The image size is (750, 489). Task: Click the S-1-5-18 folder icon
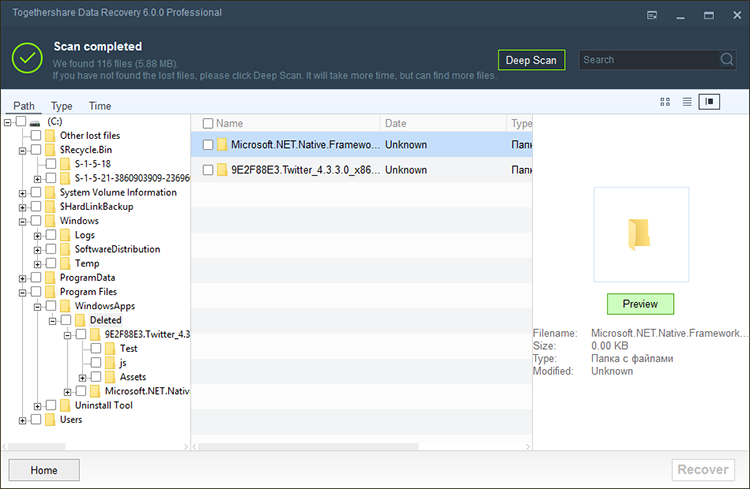[x=65, y=164]
